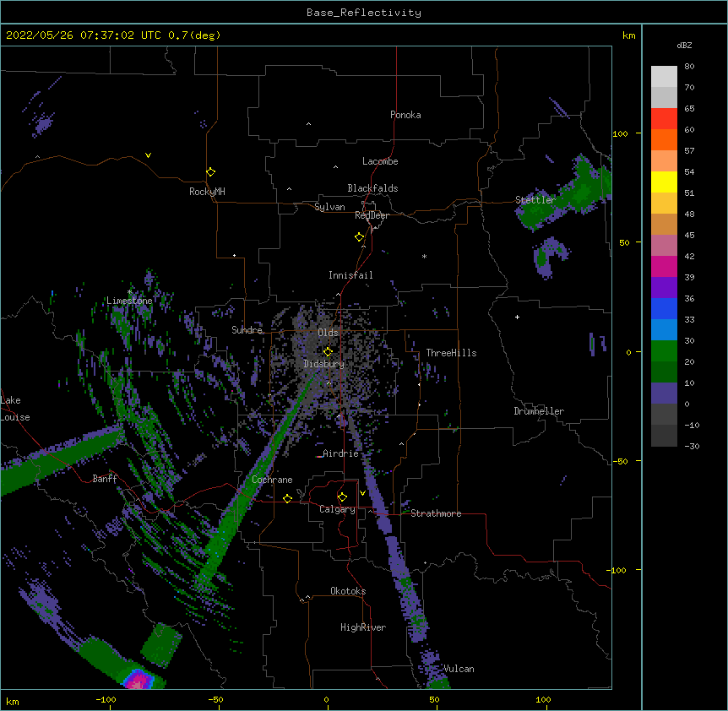The height and width of the screenshot is (711, 728).
Task: Click the Innisfail city label
Action: coord(350,275)
